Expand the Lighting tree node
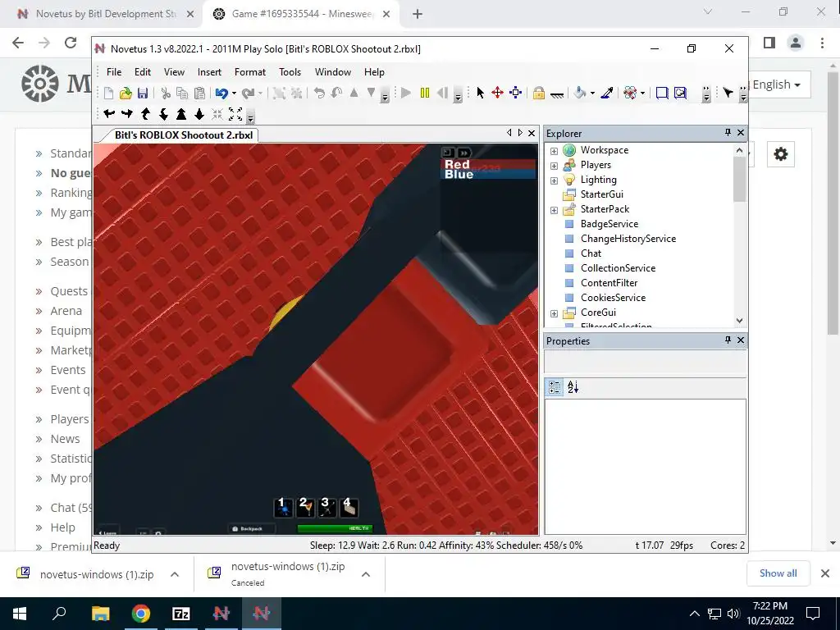The image size is (840, 630). click(x=554, y=180)
